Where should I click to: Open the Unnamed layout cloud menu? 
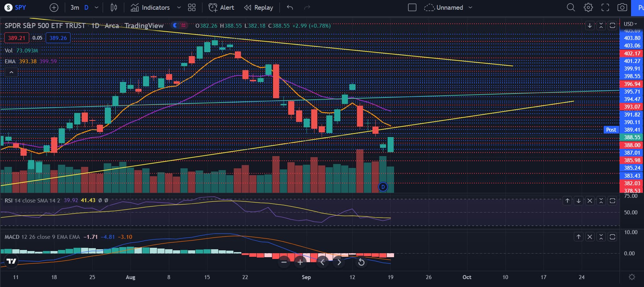[448, 7]
